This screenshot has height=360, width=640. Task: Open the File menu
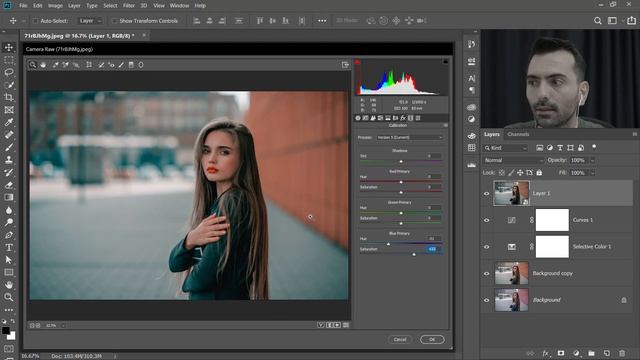point(23,6)
